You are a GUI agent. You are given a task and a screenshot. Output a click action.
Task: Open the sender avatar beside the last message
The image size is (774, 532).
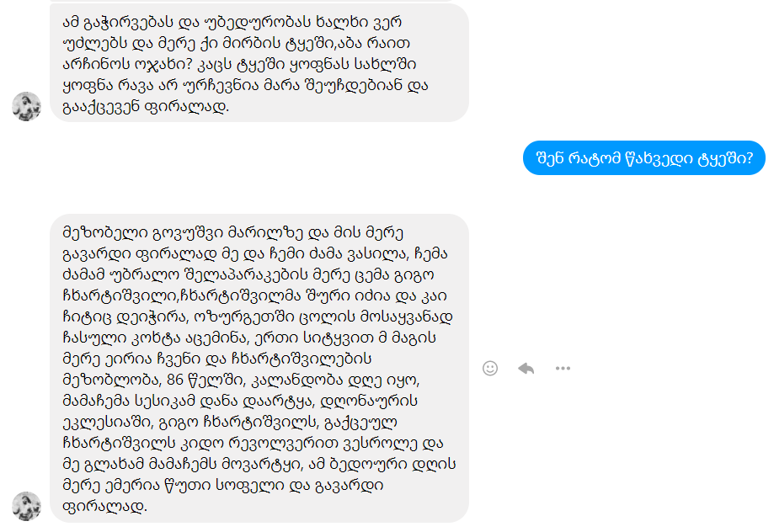[27, 506]
